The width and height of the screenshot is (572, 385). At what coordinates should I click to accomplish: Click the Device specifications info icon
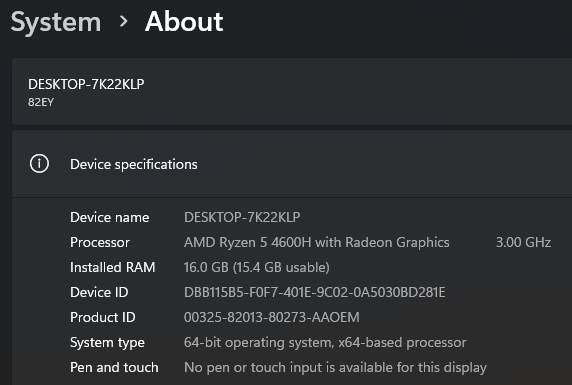pos(39,164)
